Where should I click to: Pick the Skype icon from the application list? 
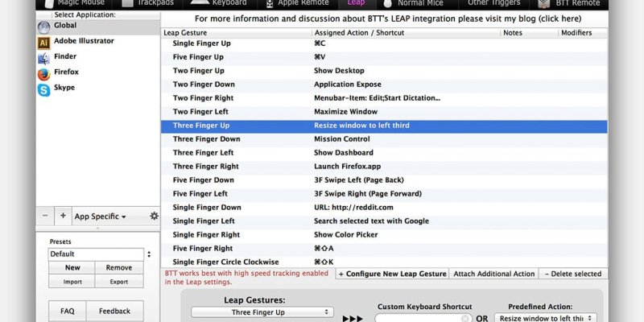pos(43,89)
